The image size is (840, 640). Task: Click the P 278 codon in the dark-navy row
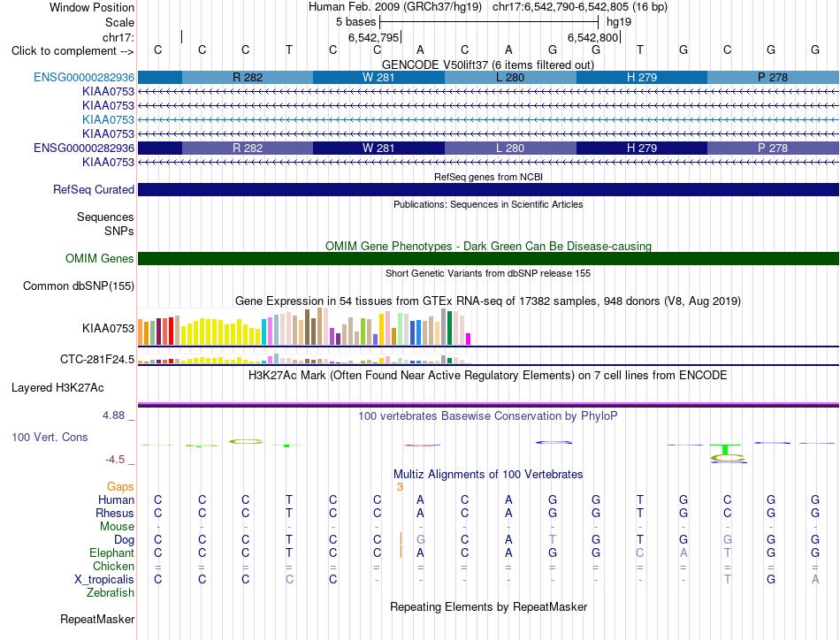(x=773, y=148)
